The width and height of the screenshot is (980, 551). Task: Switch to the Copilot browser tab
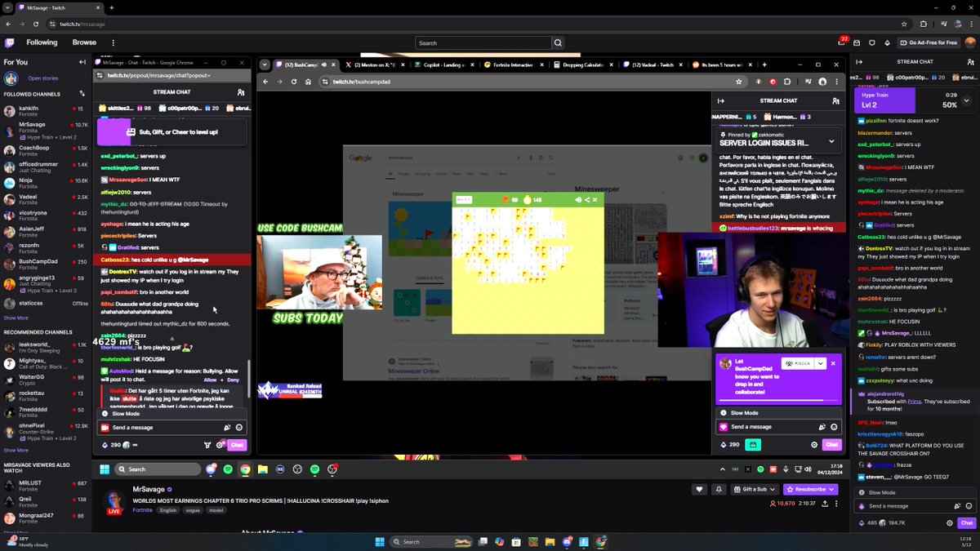click(x=443, y=64)
